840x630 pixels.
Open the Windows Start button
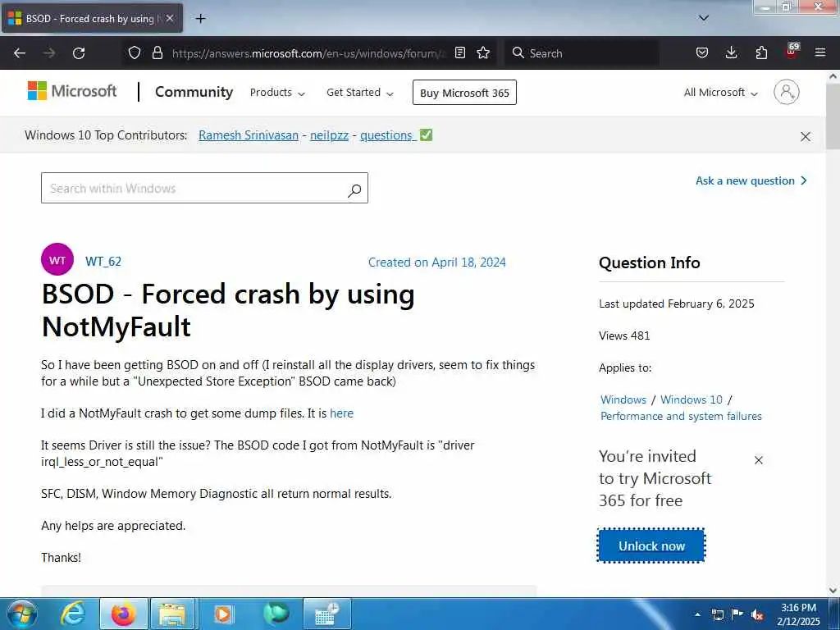click(x=21, y=614)
